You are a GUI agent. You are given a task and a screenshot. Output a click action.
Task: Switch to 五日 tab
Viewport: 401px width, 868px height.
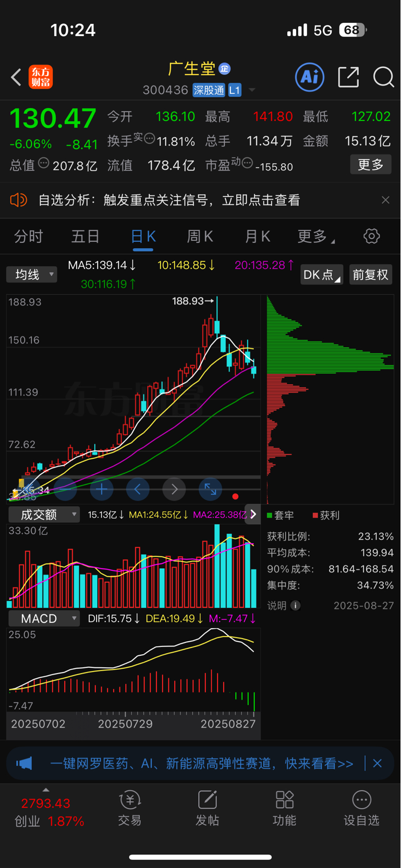coord(86,237)
